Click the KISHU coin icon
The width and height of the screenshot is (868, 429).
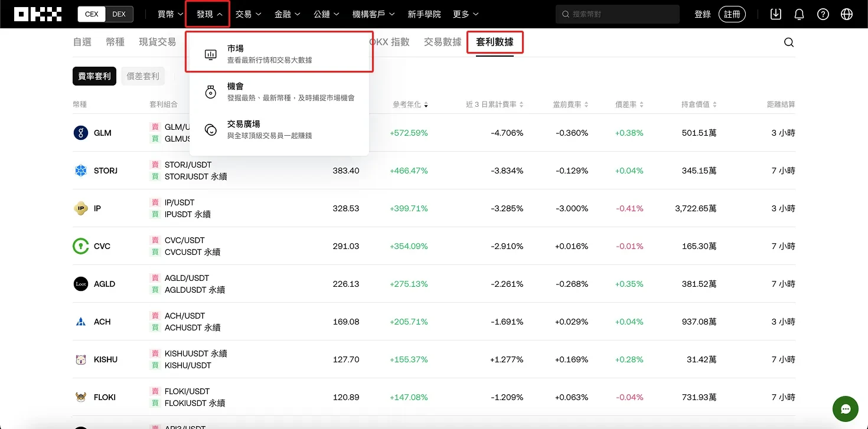tap(81, 359)
